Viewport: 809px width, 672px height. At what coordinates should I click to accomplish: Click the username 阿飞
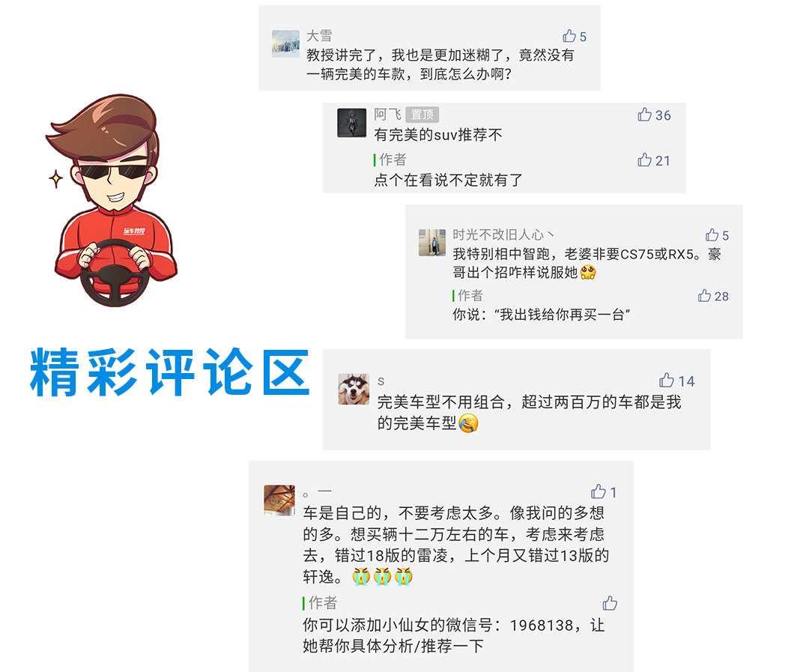(x=387, y=114)
